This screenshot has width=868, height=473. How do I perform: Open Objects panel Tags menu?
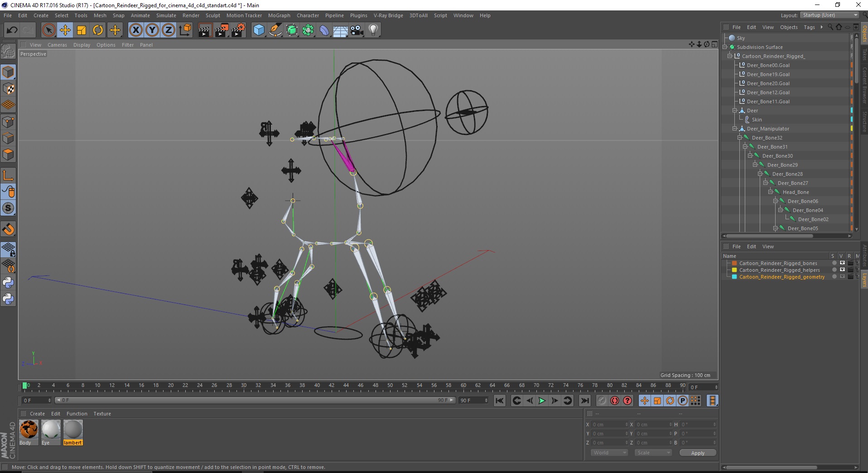coord(809,27)
